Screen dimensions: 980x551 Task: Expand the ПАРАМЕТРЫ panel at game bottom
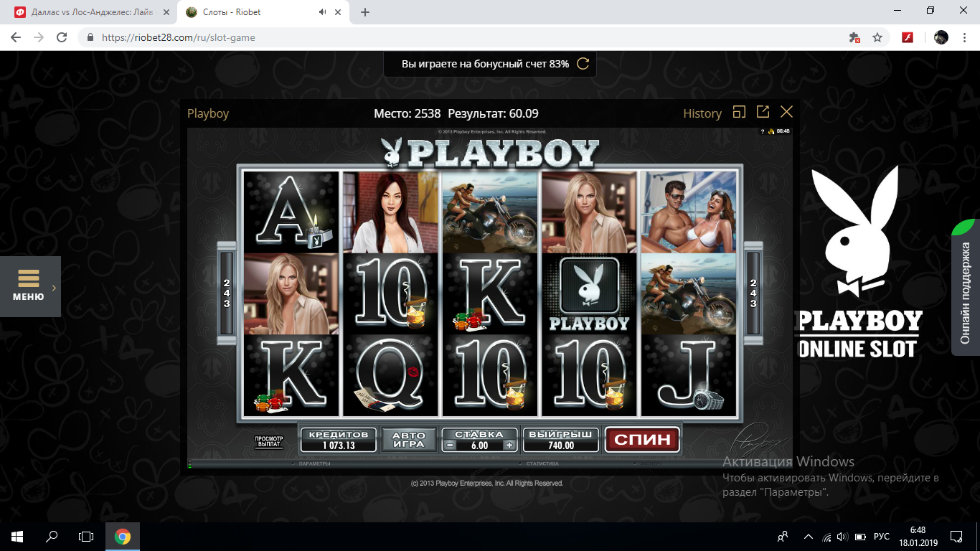pyautogui.click(x=314, y=463)
